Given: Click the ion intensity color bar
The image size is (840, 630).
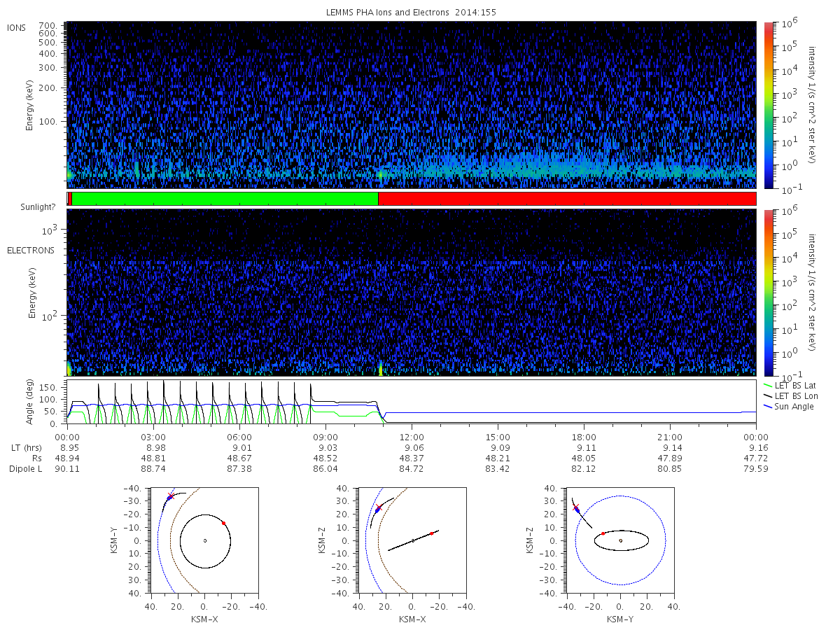Looking at the screenshot, I should tap(767, 105).
